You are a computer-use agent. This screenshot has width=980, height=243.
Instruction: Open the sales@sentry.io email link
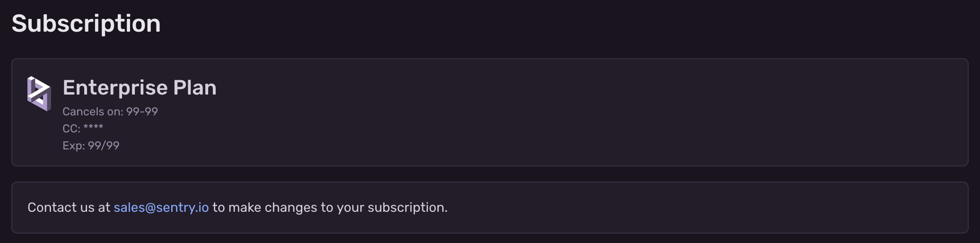(x=161, y=208)
